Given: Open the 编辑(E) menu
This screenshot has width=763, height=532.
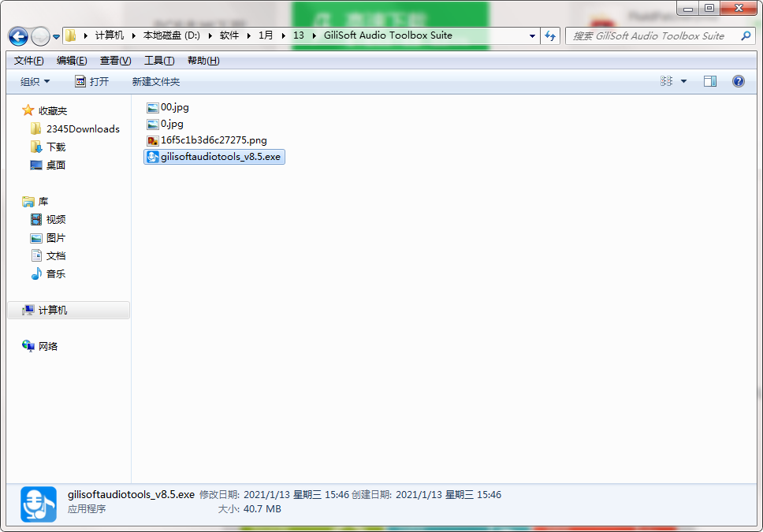Looking at the screenshot, I should point(72,61).
